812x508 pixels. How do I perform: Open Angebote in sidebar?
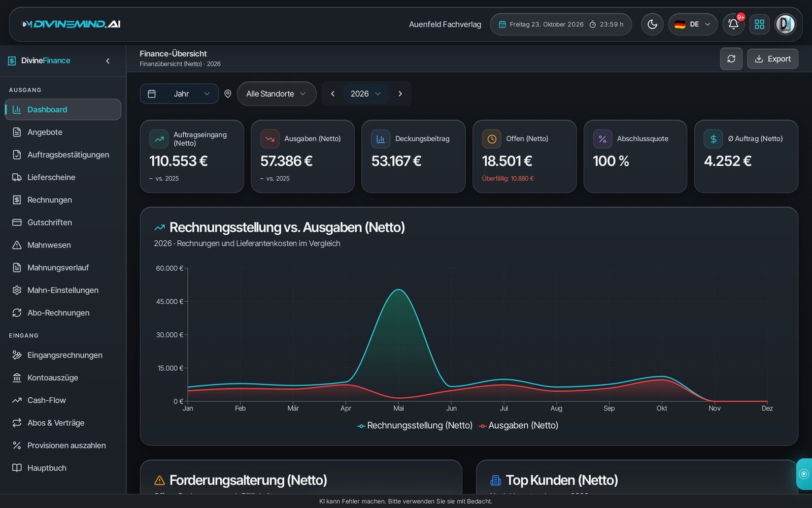point(63,132)
